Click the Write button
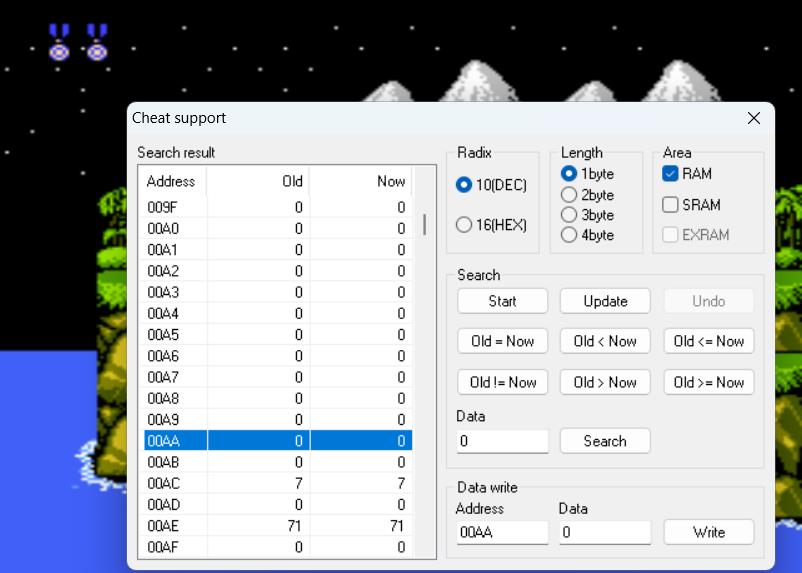Image resolution: width=802 pixels, height=573 pixels. point(709,532)
